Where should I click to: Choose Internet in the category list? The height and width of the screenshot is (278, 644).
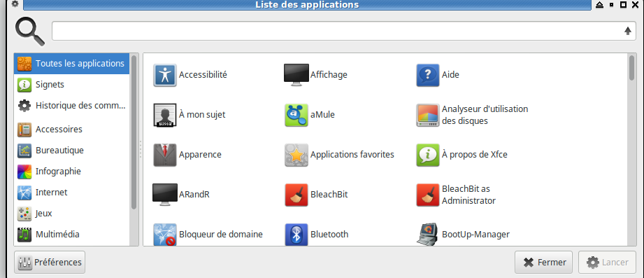[x=71, y=193]
